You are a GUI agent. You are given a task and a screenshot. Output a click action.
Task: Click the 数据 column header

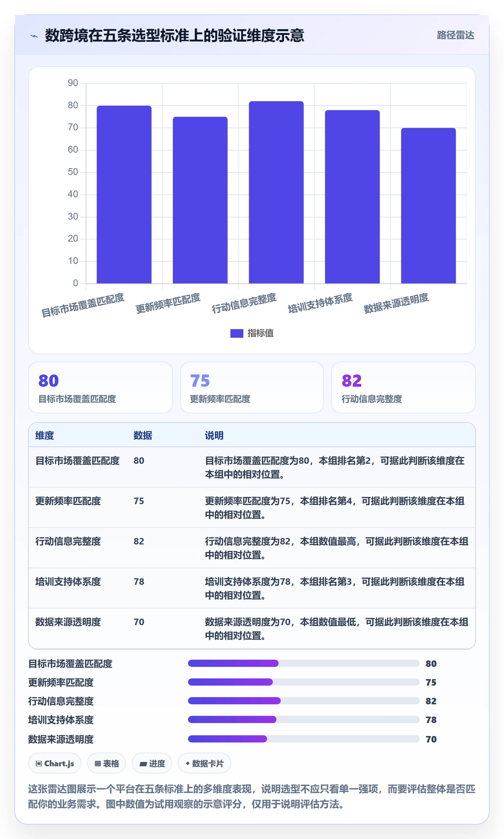coord(143,435)
